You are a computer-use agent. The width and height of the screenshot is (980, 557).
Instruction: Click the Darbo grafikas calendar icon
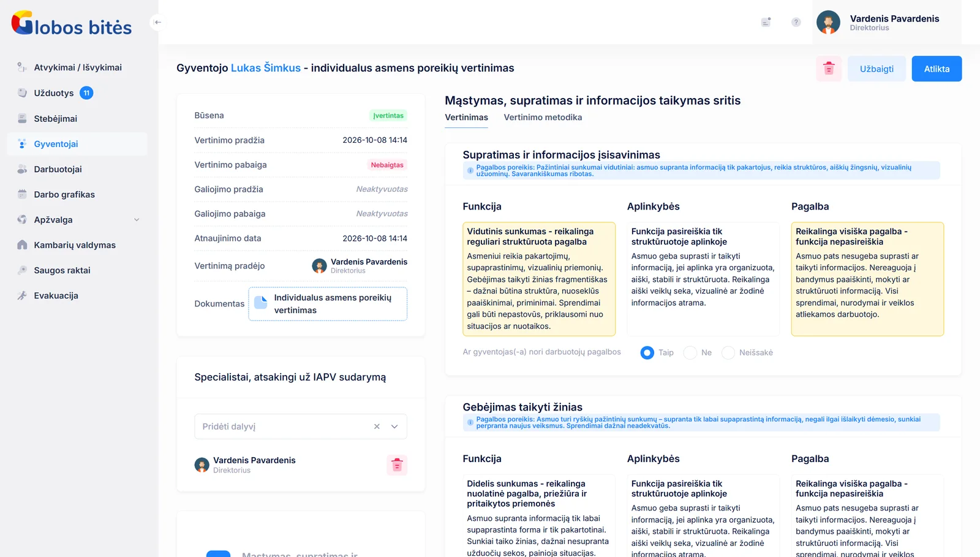[x=22, y=194]
